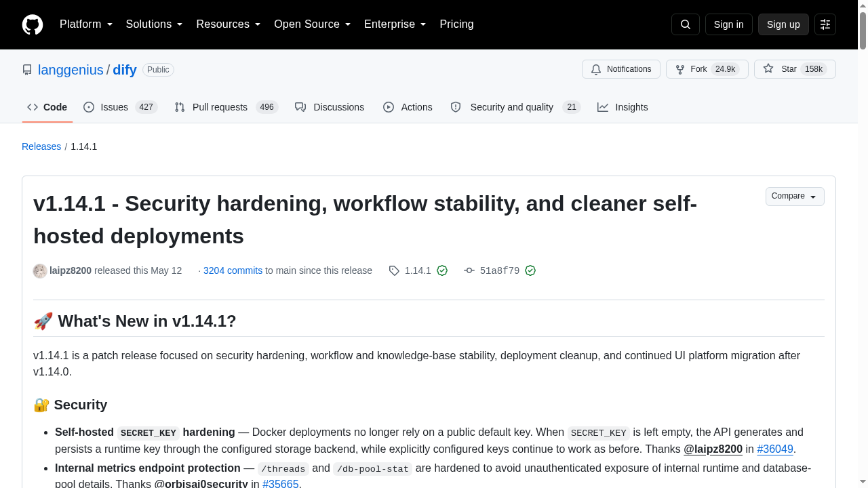Open the @laipz8200 mention link
The height and width of the screenshot is (488, 868).
[x=713, y=449]
